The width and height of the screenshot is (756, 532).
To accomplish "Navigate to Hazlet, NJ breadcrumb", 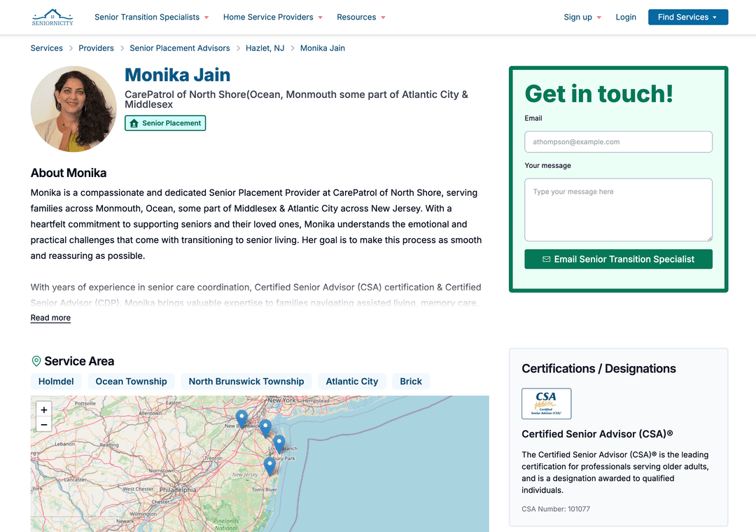I will [265, 48].
